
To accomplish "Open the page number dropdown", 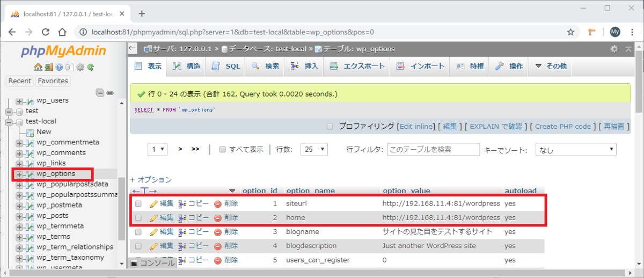I will (158, 150).
